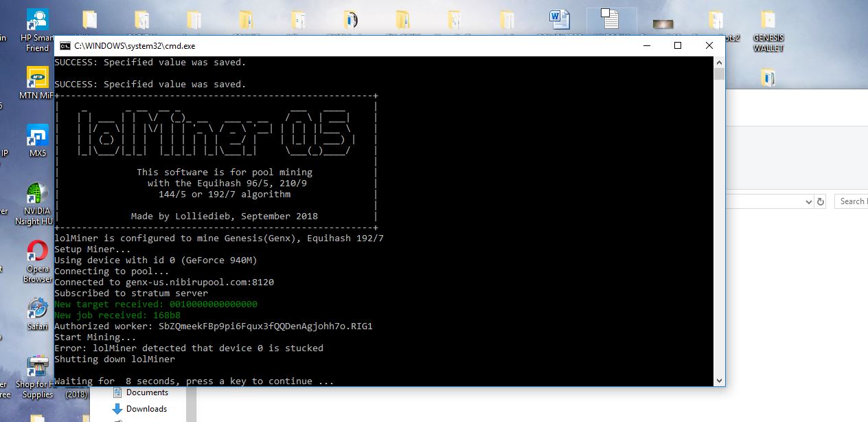Maximize the cmd.exe window
Screen dimensions: 868x422
pyautogui.click(x=678, y=45)
